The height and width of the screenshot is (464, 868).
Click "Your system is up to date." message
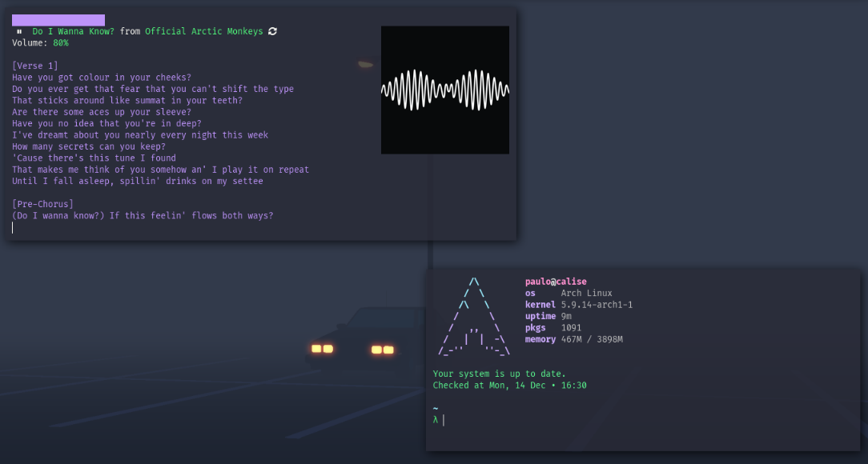500,374
